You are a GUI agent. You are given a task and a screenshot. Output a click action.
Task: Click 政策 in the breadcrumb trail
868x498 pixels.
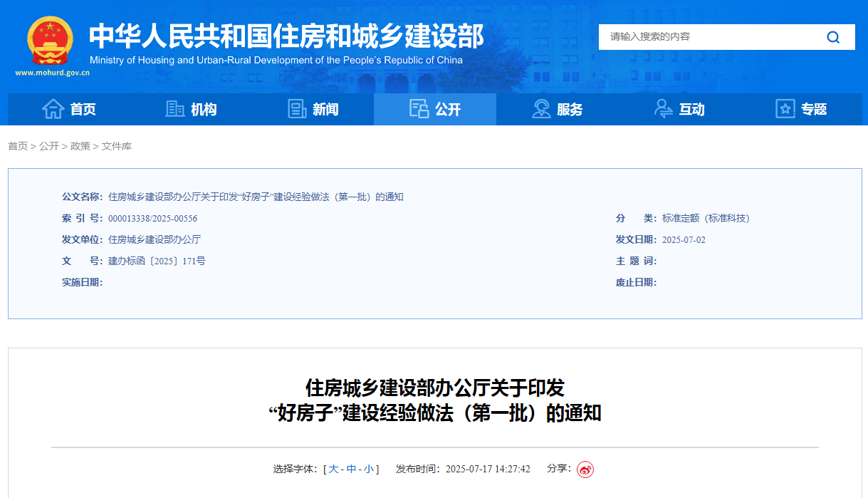[x=80, y=146]
